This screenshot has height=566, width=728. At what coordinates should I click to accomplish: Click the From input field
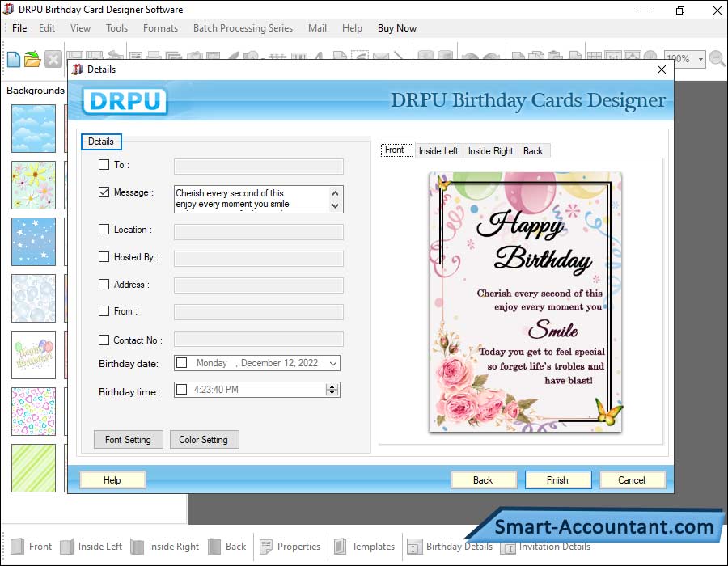coord(259,312)
